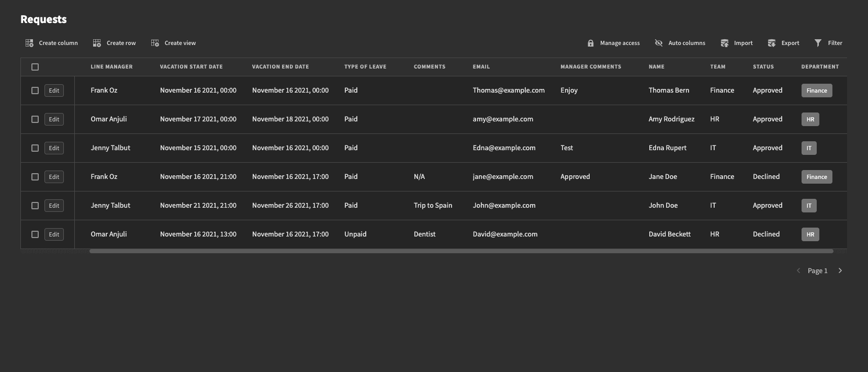The image size is (868, 372).
Task: Go to next page arrow
Action: pos(840,270)
